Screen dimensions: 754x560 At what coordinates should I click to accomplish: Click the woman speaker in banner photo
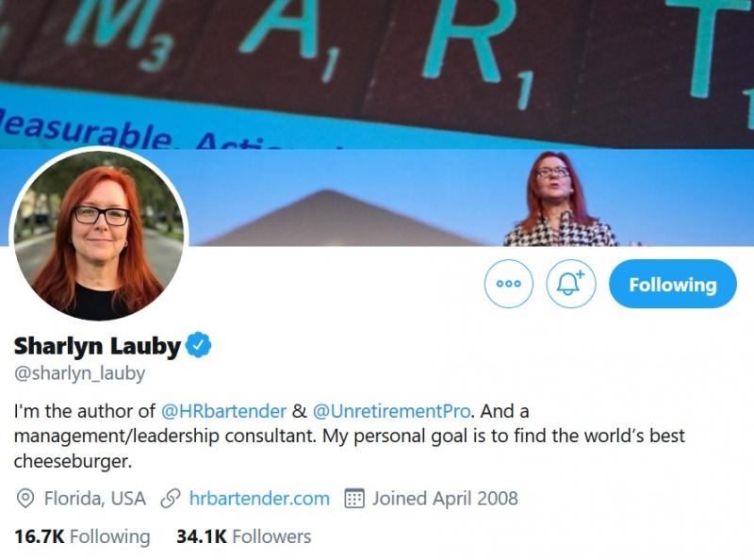tap(559, 200)
